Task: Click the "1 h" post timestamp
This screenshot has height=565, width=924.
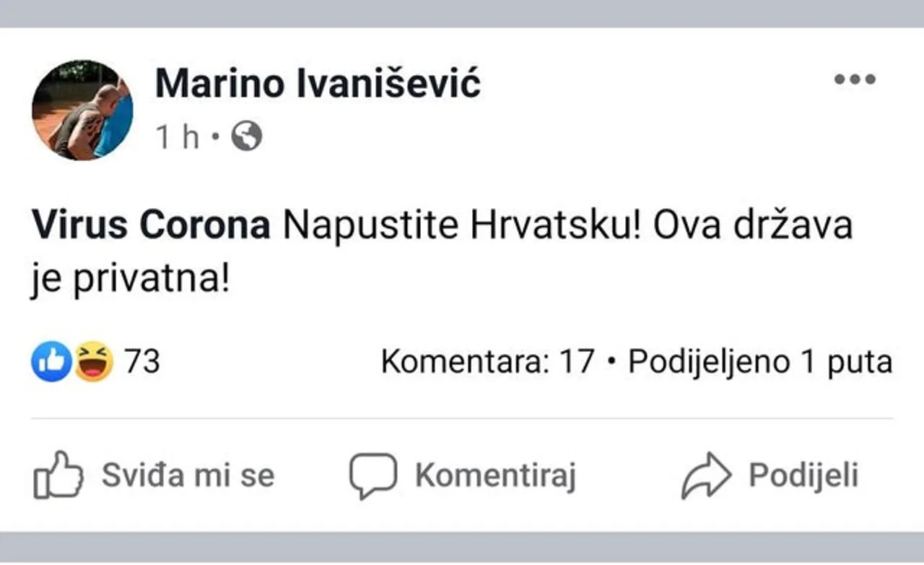Action: 177,137
